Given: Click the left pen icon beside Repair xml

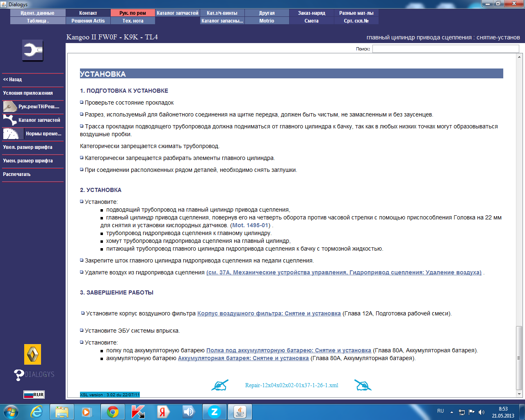Looking at the screenshot, I should coord(220,385).
